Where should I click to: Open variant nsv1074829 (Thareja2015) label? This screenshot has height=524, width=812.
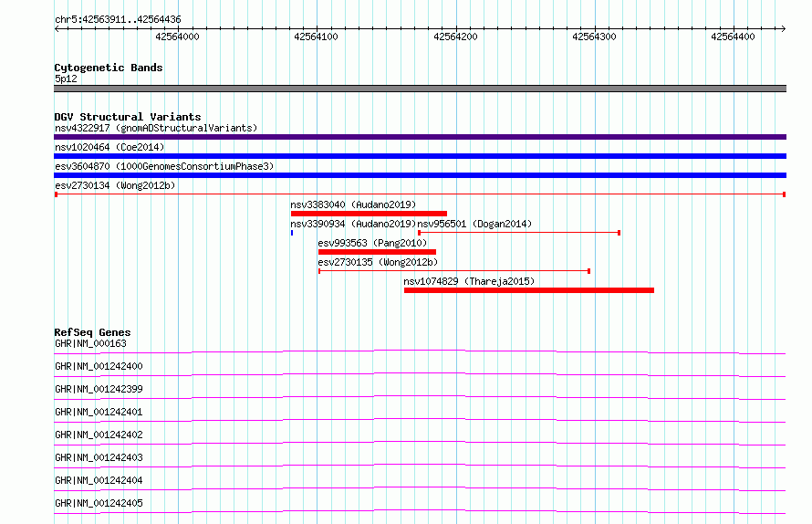[469, 281]
